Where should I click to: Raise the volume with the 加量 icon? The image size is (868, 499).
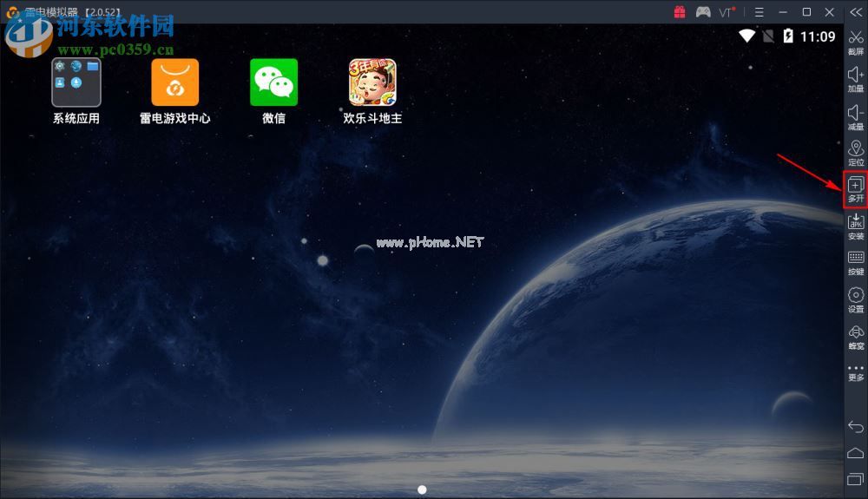tap(856, 80)
